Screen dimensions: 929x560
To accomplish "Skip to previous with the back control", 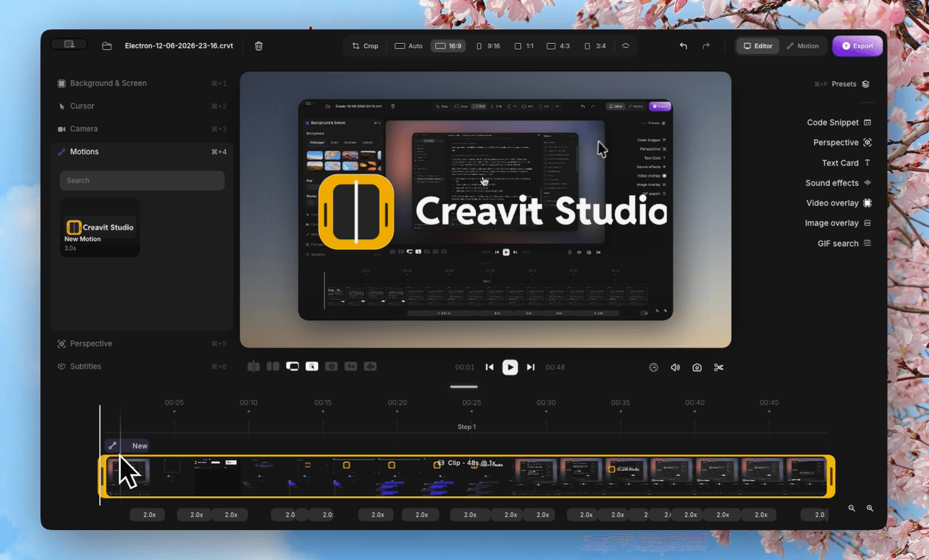I will (489, 367).
